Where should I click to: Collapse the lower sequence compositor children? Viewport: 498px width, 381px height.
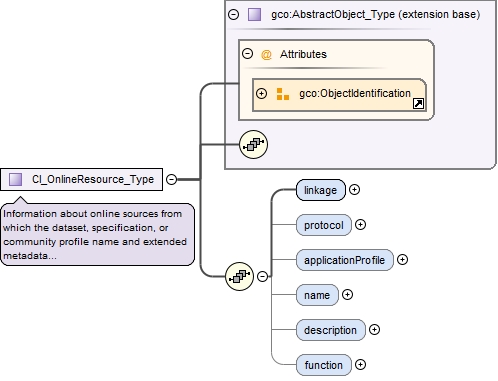pyautogui.click(x=263, y=276)
